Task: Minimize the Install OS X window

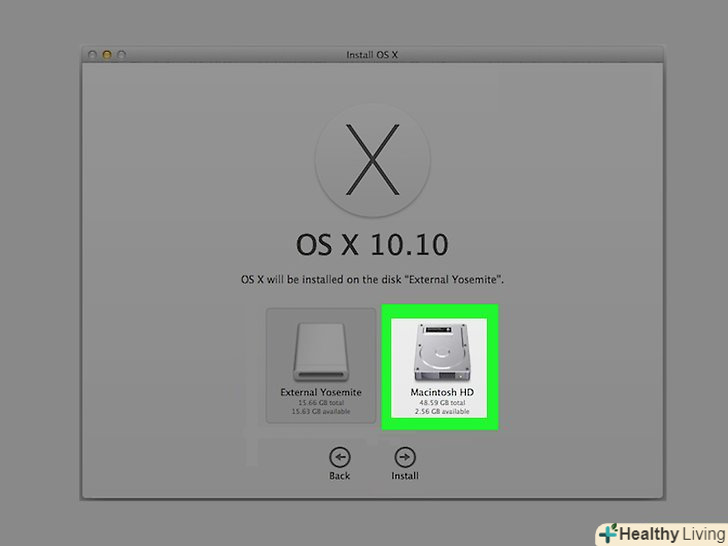Action: click(107, 55)
